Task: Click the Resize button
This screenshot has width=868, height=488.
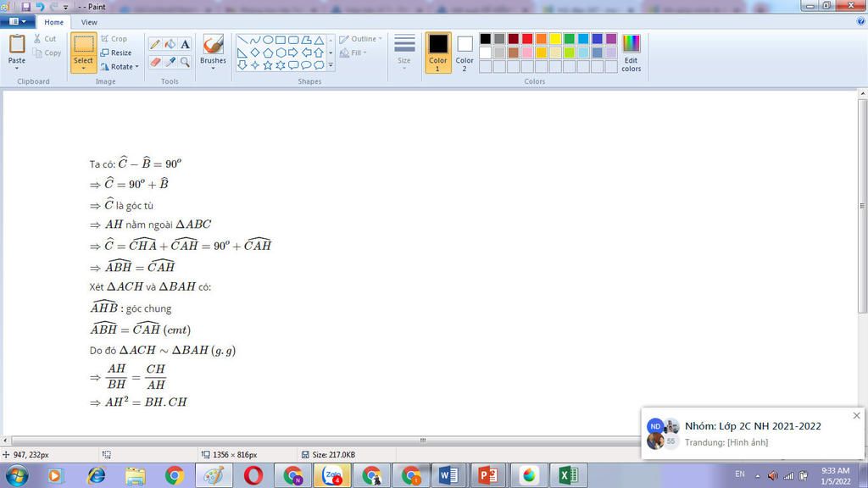Action: tap(116, 53)
